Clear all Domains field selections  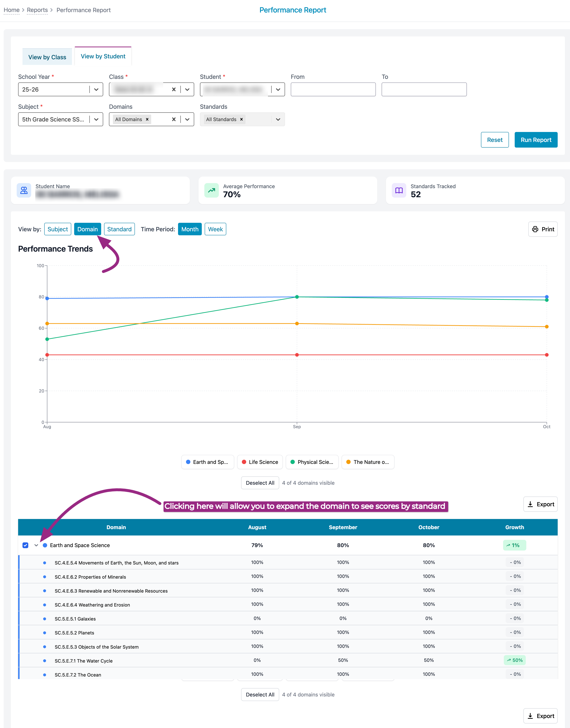(x=174, y=119)
